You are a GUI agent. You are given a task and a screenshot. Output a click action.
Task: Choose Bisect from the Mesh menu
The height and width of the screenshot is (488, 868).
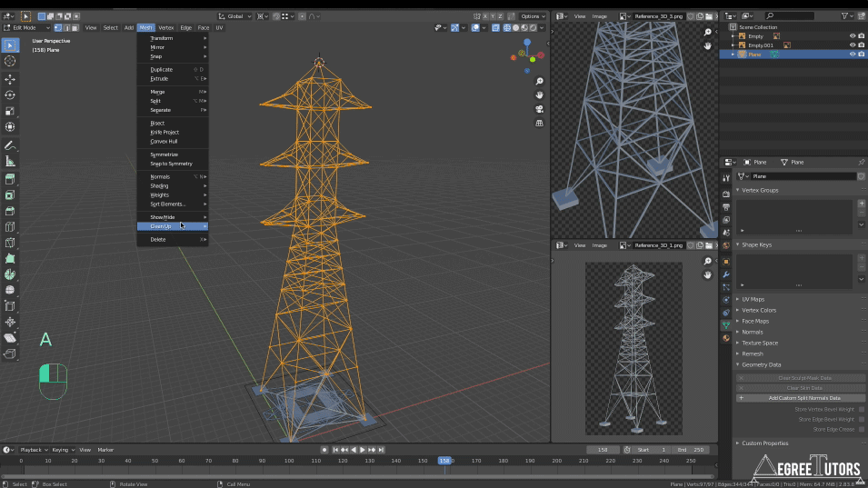(158, 123)
